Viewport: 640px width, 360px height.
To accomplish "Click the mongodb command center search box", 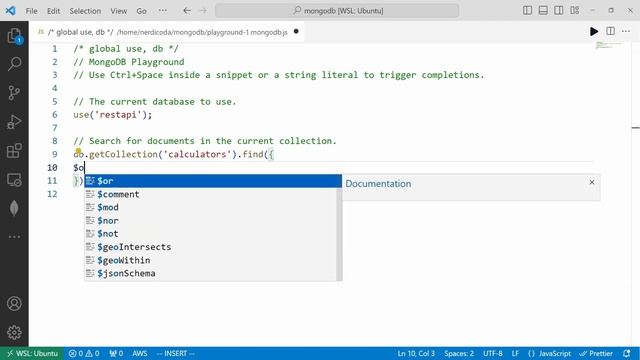I will pos(337,11).
